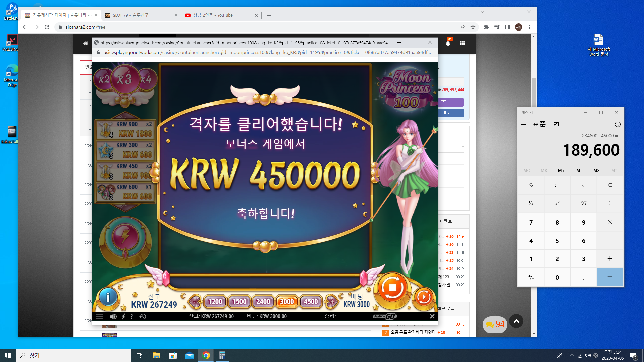This screenshot has height=362, width=644.
Task: Open File Explorer from the taskbar
Action: (x=156, y=355)
